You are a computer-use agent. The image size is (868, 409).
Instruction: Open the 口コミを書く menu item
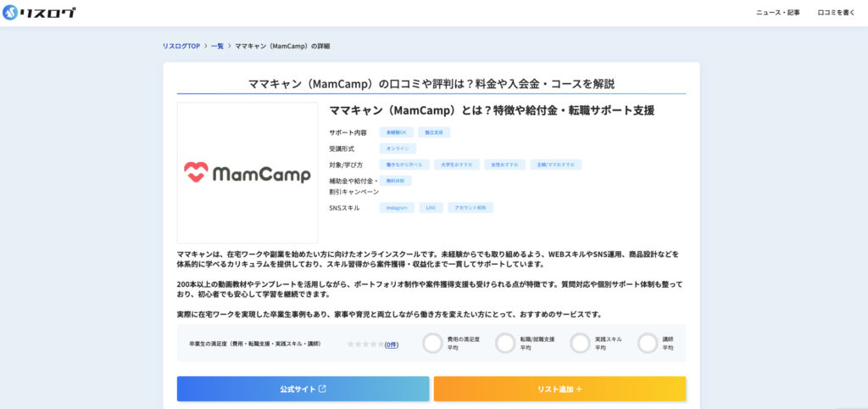click(x=836, y=13)
